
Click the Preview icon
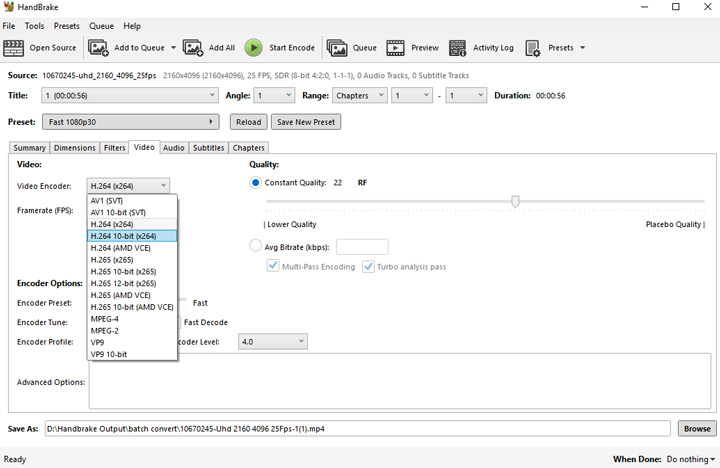tap(396, 47)
